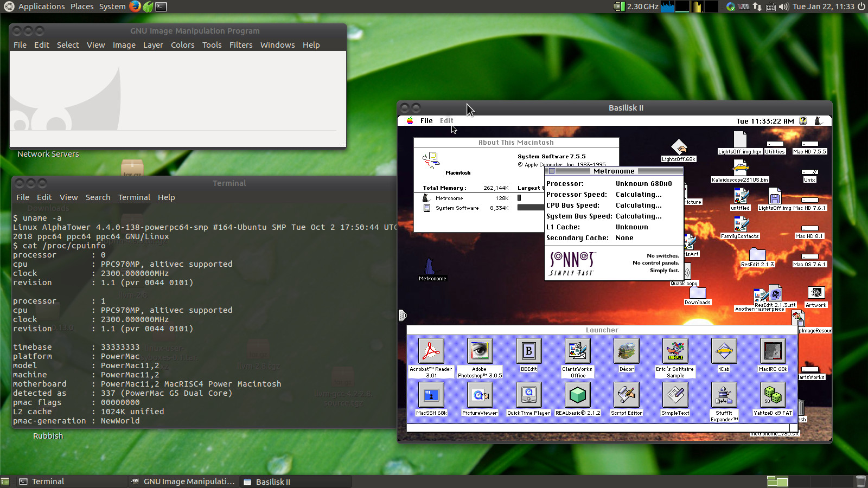Click the Sonnet Simply Fast logo

[x=572, y=264]
